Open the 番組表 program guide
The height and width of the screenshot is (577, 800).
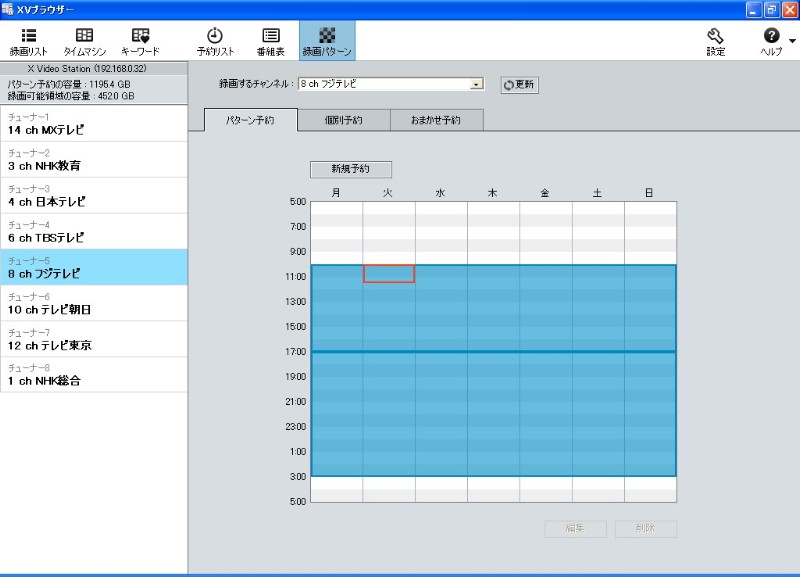pyautogui.click(x=271, y=41)
